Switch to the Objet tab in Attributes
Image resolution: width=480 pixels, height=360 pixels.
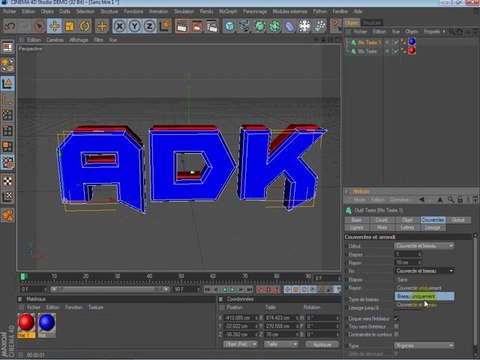point(407,220)
